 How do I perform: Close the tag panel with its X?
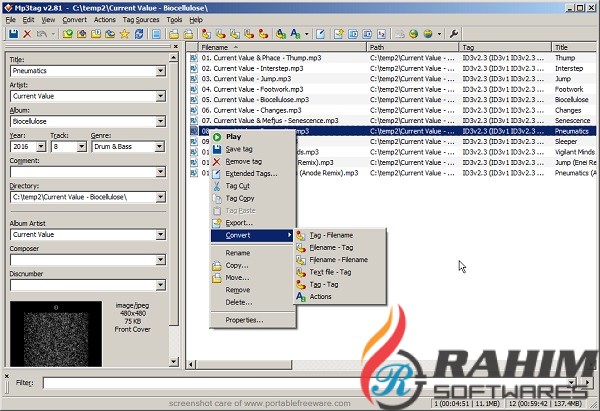pos(176,46)
